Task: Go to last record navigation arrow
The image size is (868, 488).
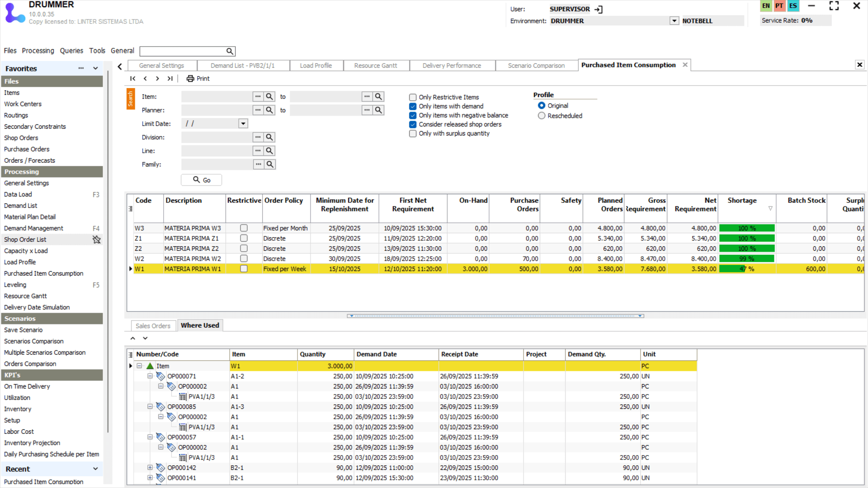Action: [x=170, y=79]
